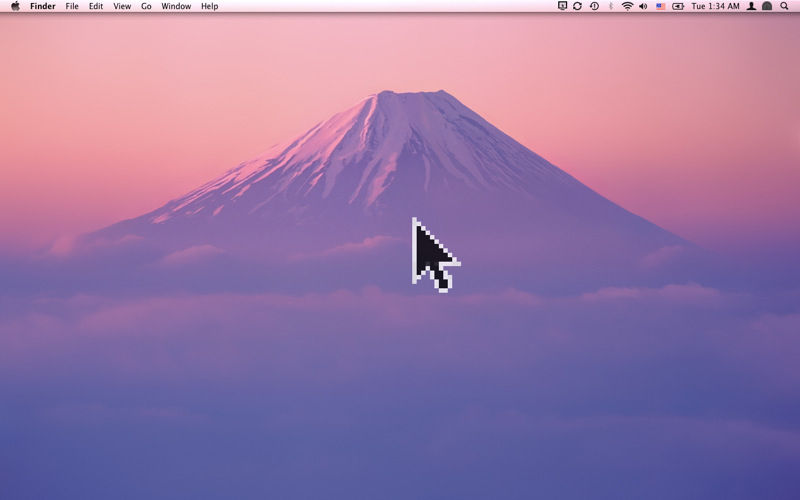800x500 pixels.
Task: Open the Go menu
Action: click(x=146, y=6)
